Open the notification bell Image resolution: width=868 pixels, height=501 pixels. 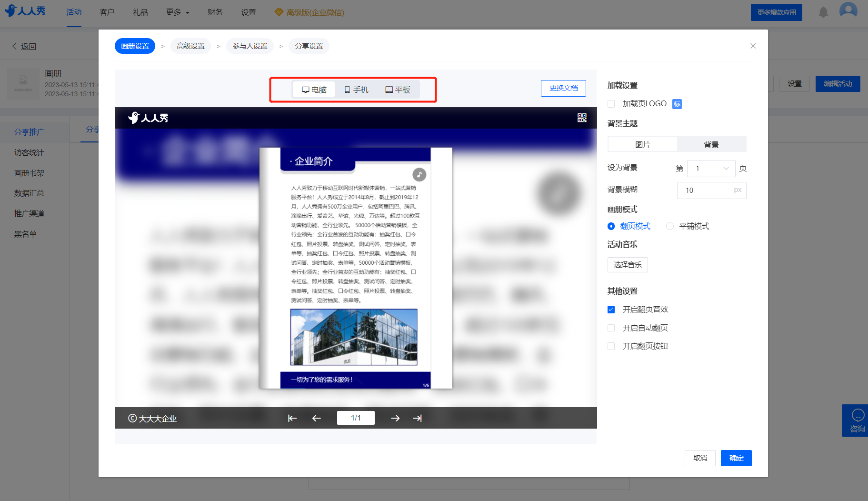pyautogui.click(x=823, y=12)
